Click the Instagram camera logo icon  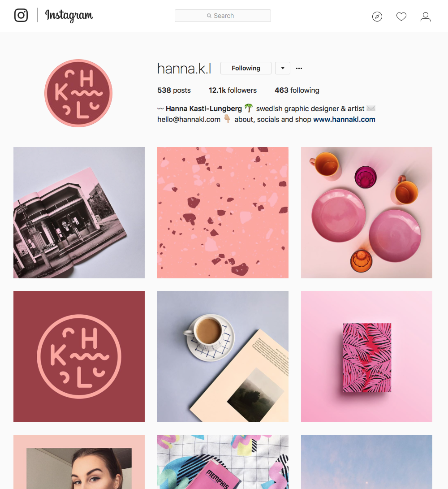tap(21, 15)
